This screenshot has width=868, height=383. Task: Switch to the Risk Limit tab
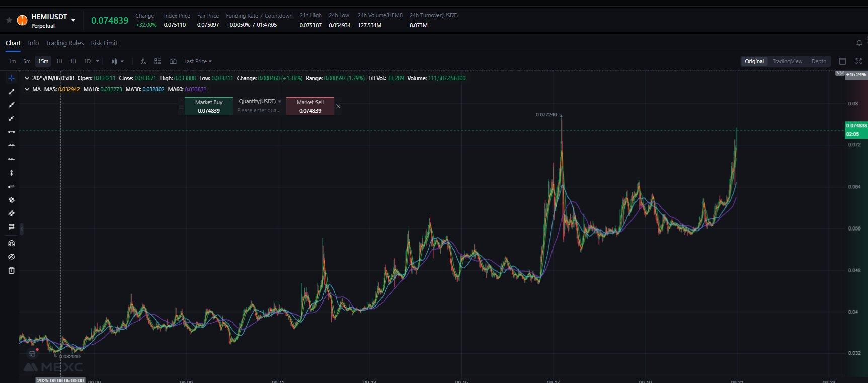coord(104,43)
